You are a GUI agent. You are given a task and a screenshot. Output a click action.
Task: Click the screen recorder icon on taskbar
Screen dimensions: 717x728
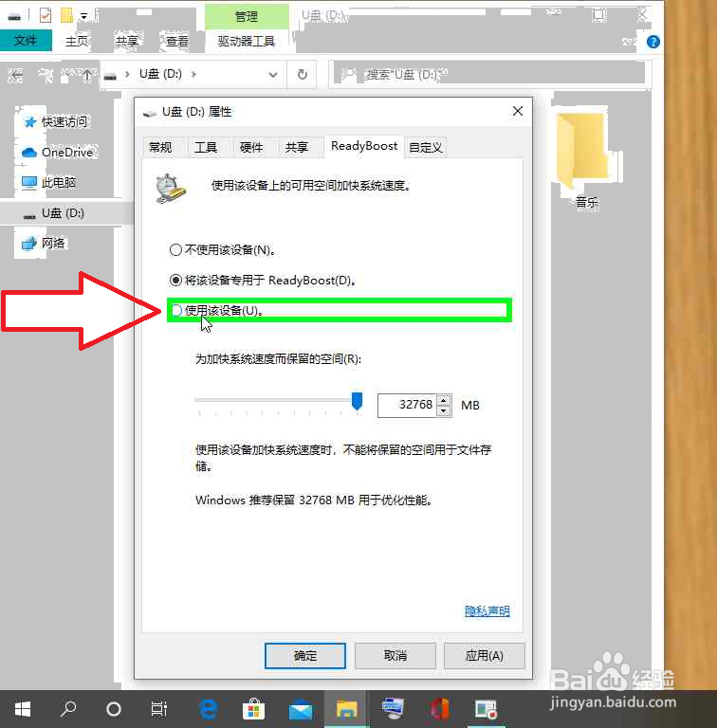[x=486, y=709]
